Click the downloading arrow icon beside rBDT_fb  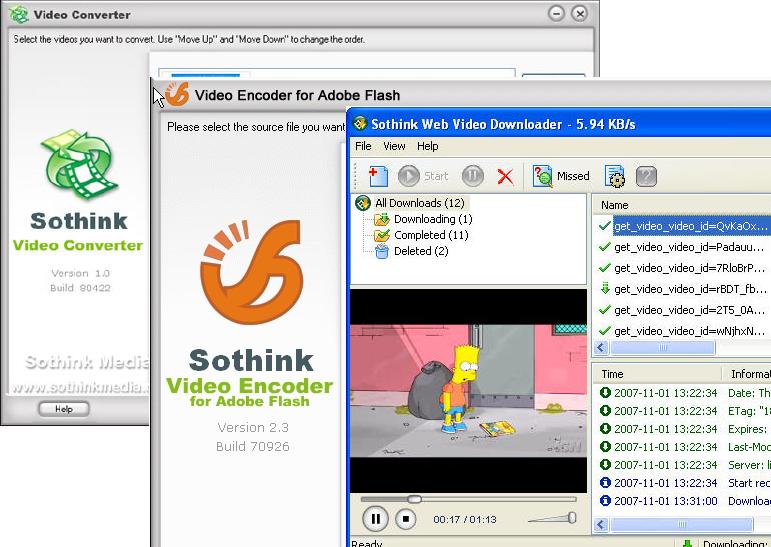[x=605, y=289]
